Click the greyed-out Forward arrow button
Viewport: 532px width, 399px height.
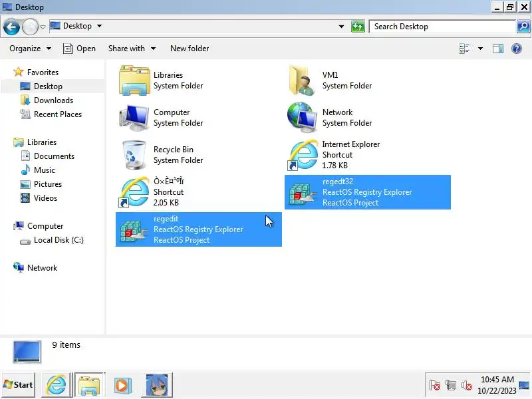pos(30,27)
